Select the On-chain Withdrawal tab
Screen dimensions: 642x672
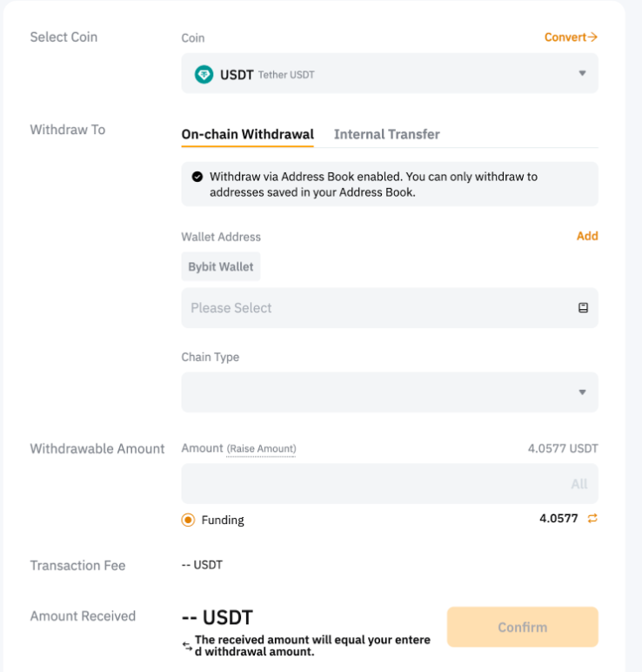pos(247,134)
